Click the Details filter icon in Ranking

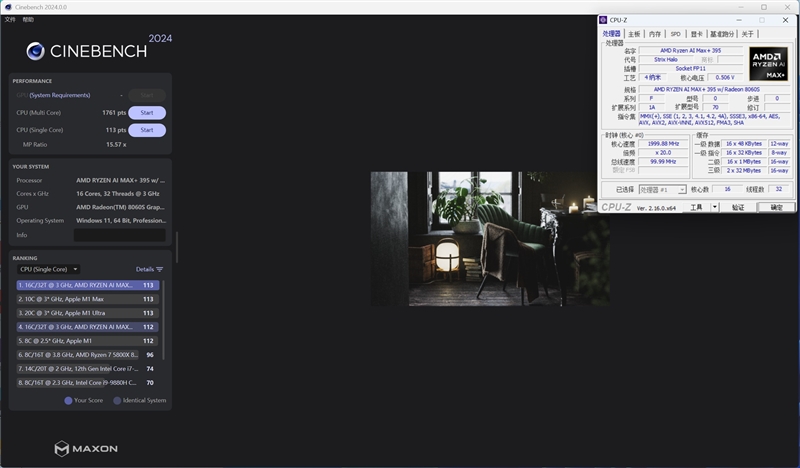pyautogui.click(x=159, y=269)
